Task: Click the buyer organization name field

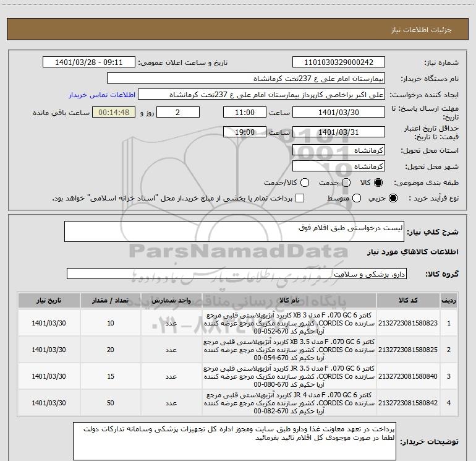Action: [x=246, y=79]
